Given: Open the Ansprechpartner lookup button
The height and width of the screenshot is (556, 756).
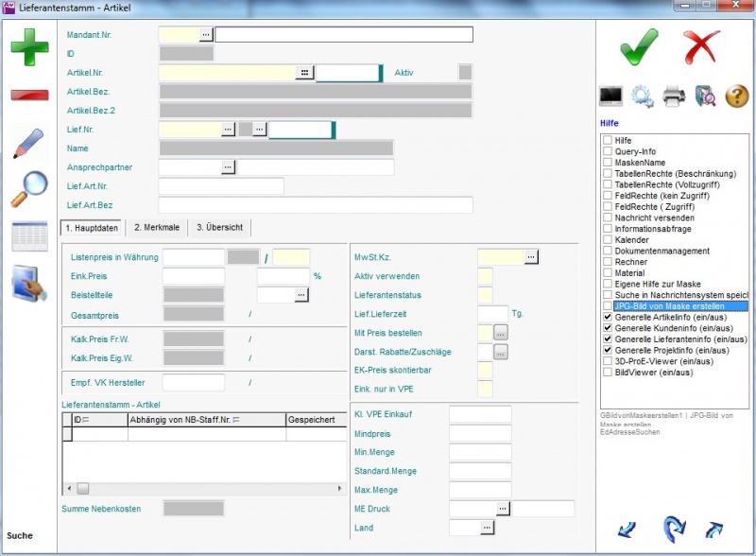Looking at the screenshot, I should pos(228,167).
